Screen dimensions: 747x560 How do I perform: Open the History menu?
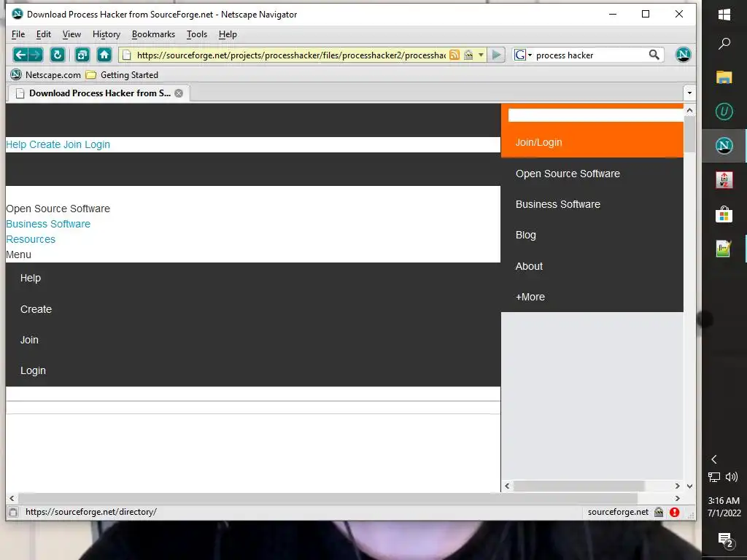(107, 34)
